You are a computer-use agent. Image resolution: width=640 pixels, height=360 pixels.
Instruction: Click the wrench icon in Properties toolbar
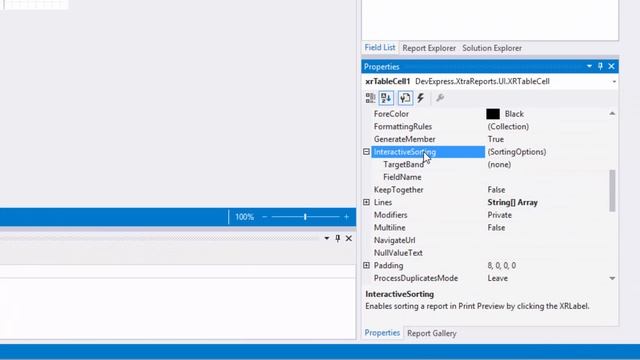point(440,98)
